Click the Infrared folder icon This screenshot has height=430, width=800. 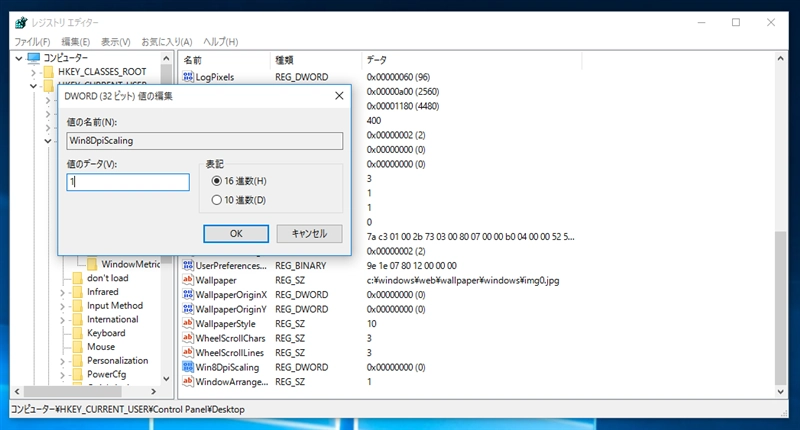(78, 291)
